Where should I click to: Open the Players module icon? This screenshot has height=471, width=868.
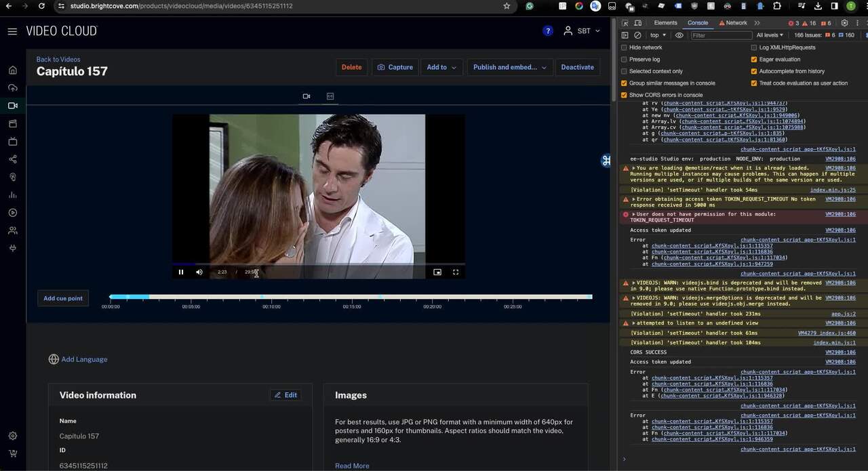(x=12, y=213)
